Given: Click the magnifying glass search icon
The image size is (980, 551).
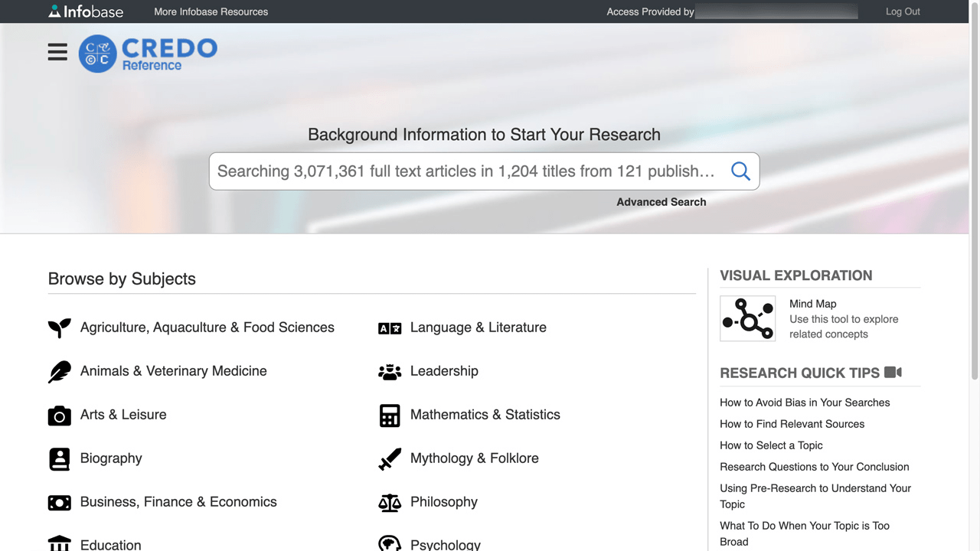Looking at the screenshot, I should 740,171.
